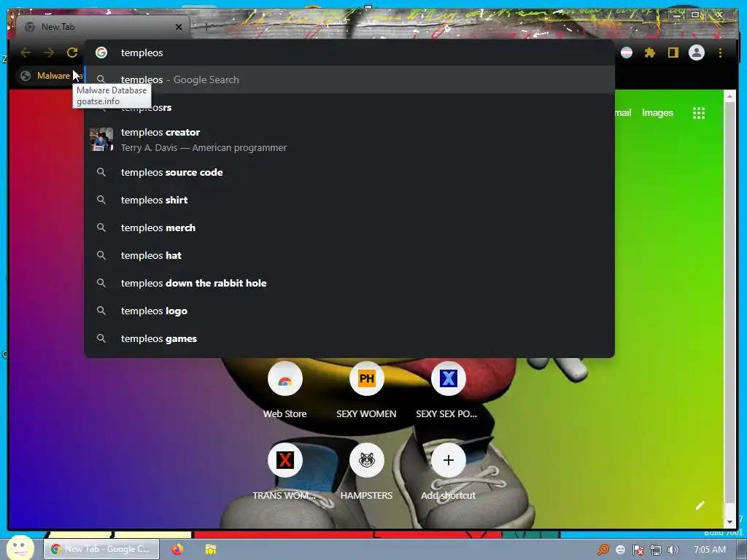Reload the page with the refresh icon
This screenshot has height=560, width=747.
point(72,52)
